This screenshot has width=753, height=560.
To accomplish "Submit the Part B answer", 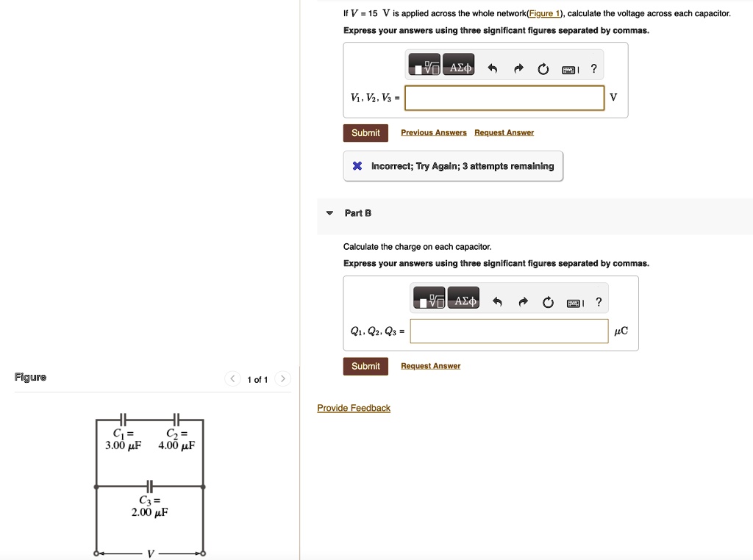I will pos(365,366).
